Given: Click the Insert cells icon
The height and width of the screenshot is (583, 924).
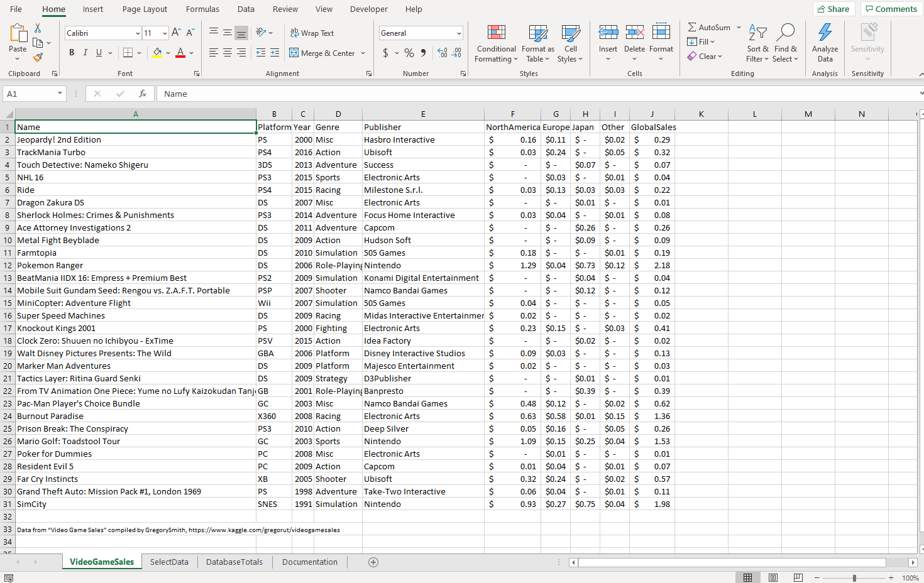Looking at the screenshot, I should [608, 32].
